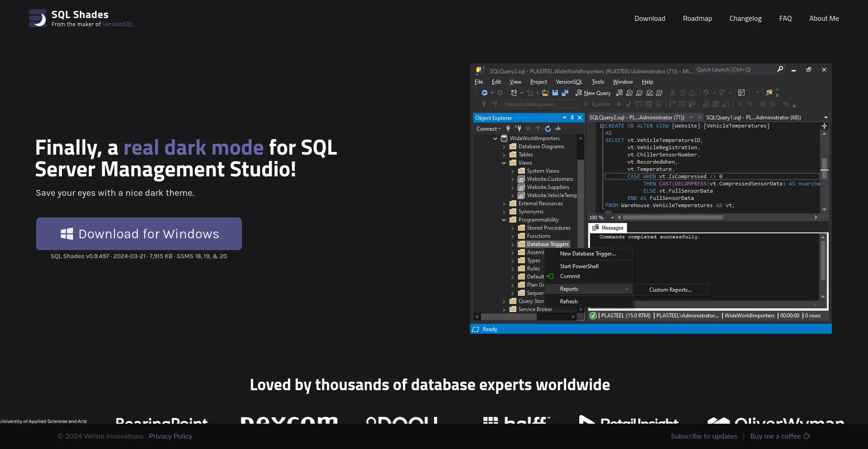This screenshot has height=449, width=868.
Task: Open the VersionSQL menu in SSMS
Action: 569,82
